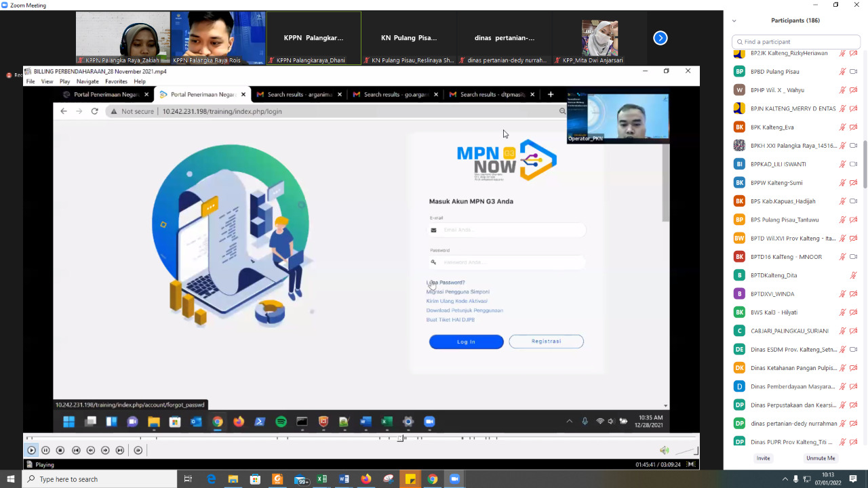The height and width of the screenshot is (488, 868).
Task: Open Word from the bottom Windows taskbar
Action: coord(344,479)
